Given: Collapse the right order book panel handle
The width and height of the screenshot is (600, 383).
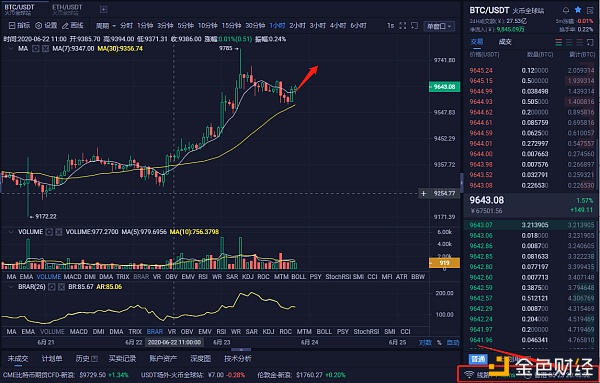Looking at the screenshot, I should pos(462,183).
